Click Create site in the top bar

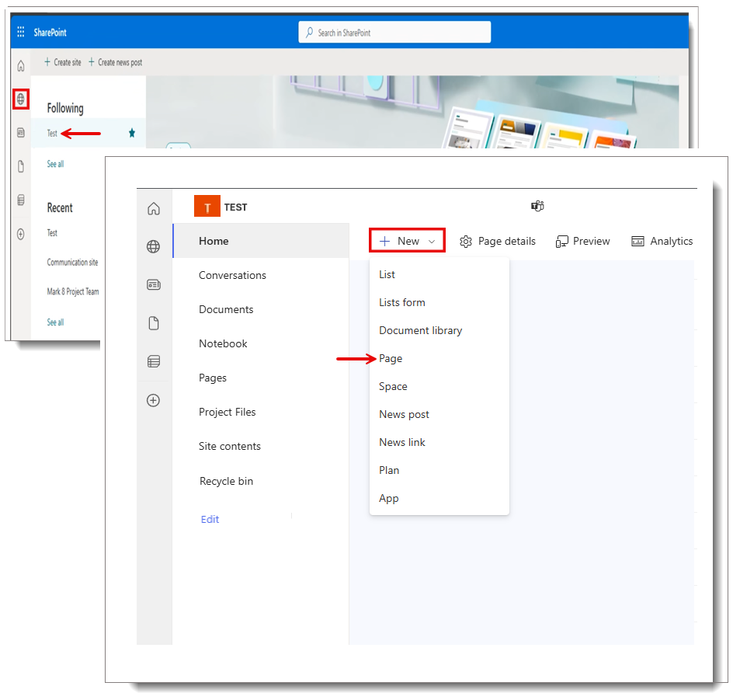[x=62, y=62]
